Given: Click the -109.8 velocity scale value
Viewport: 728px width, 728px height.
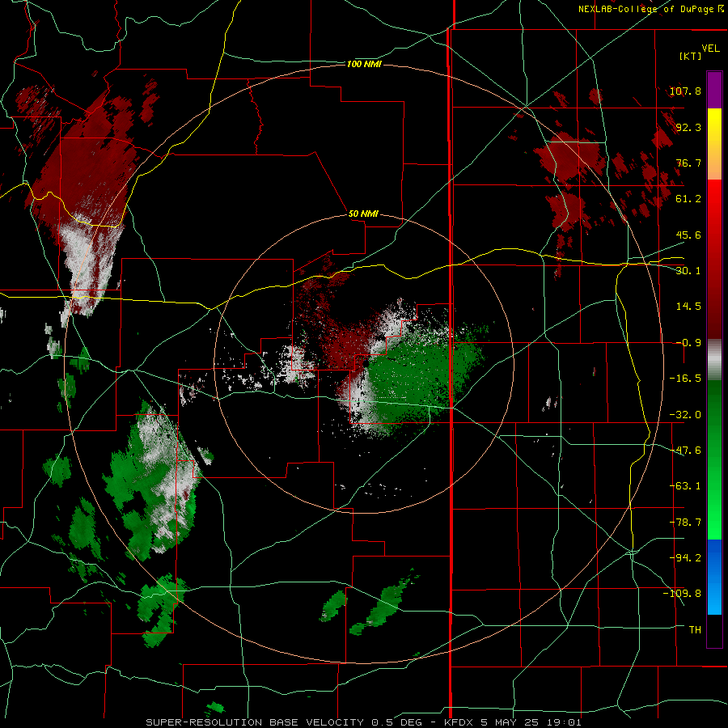Looking at the screenshot, I should tap(682, 594).
